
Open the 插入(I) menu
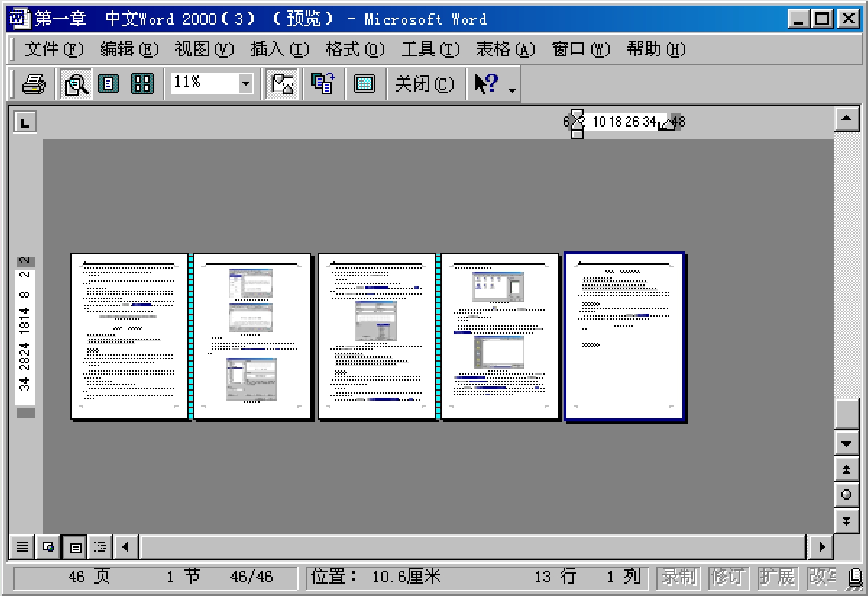coord(280,49)
